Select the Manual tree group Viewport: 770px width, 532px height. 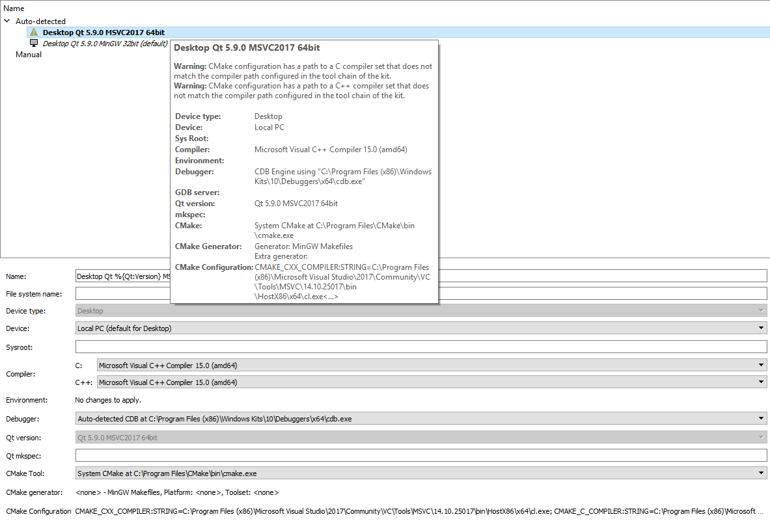pos(29,55)
